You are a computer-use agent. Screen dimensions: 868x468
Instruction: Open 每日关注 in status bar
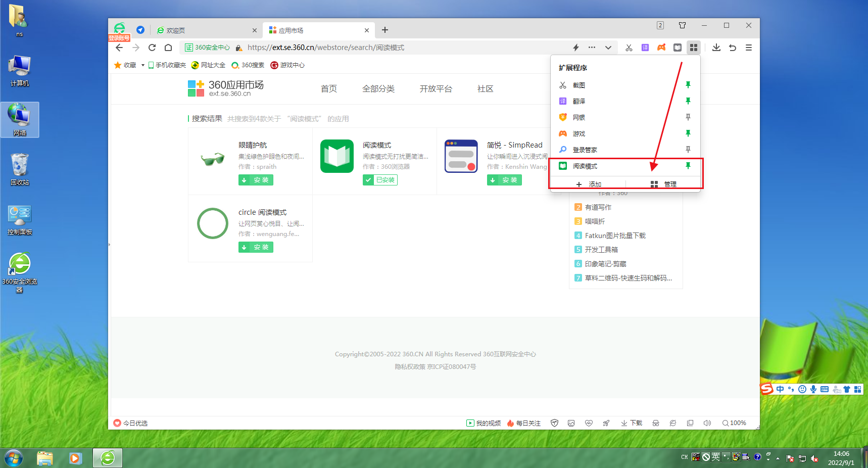coord(524,423)
